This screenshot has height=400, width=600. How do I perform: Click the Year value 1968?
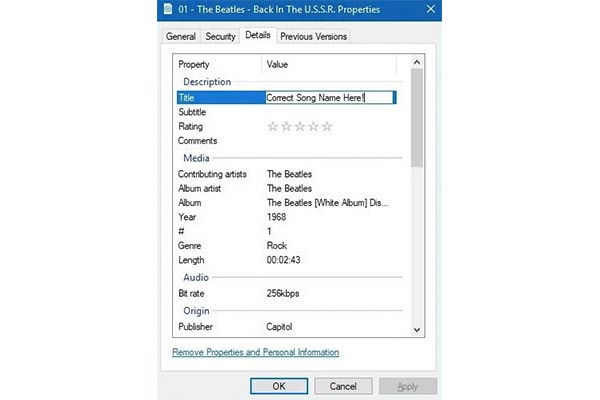tap(276, 217)
